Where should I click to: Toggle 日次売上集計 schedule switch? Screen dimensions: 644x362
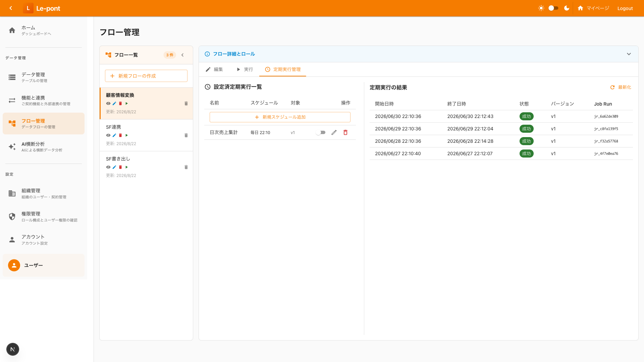pos(321,132)
